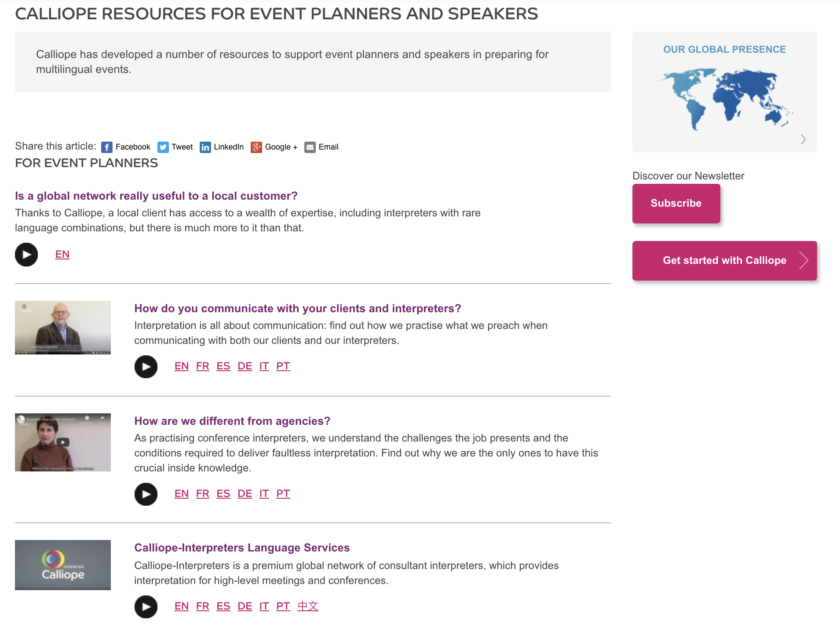Click Get started with Calliope button
The width and height of the screenshot is (840, 635).
pyautogui.click(x=724, y=260)
